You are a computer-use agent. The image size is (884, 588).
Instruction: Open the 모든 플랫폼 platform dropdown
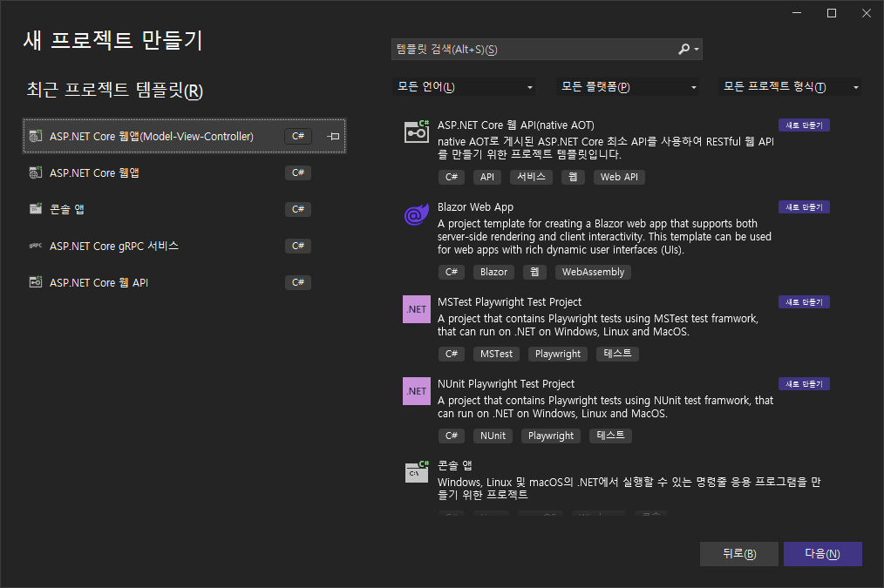click(628, 87)
